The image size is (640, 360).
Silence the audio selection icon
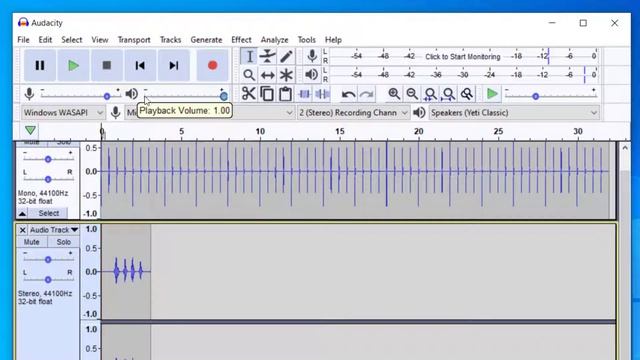coord(322,94)
